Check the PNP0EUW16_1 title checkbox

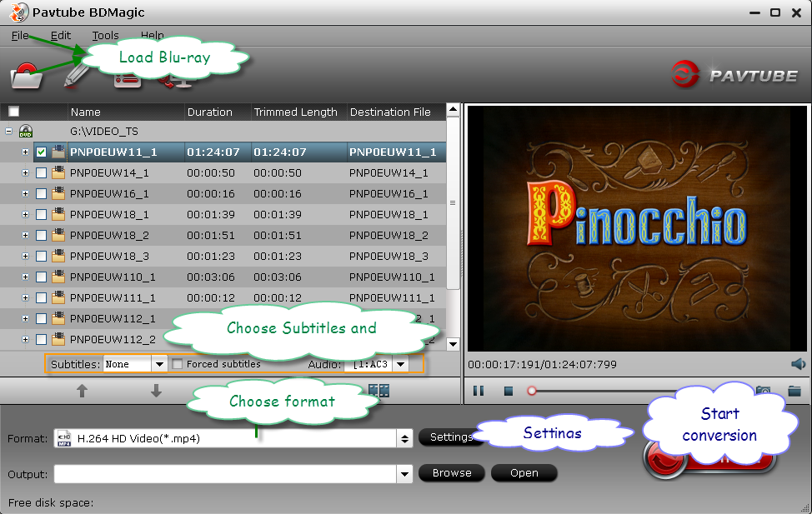tap(42, 193)
